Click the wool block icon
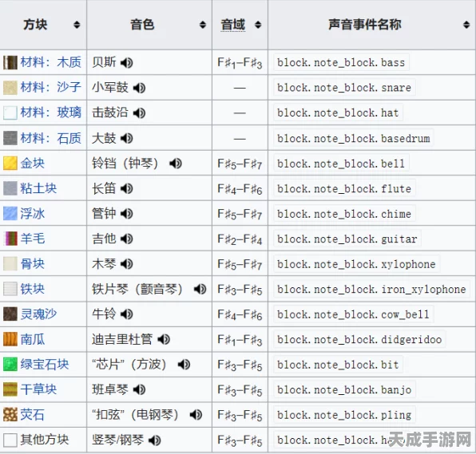The image size is (476, 454). coord(10,239)
